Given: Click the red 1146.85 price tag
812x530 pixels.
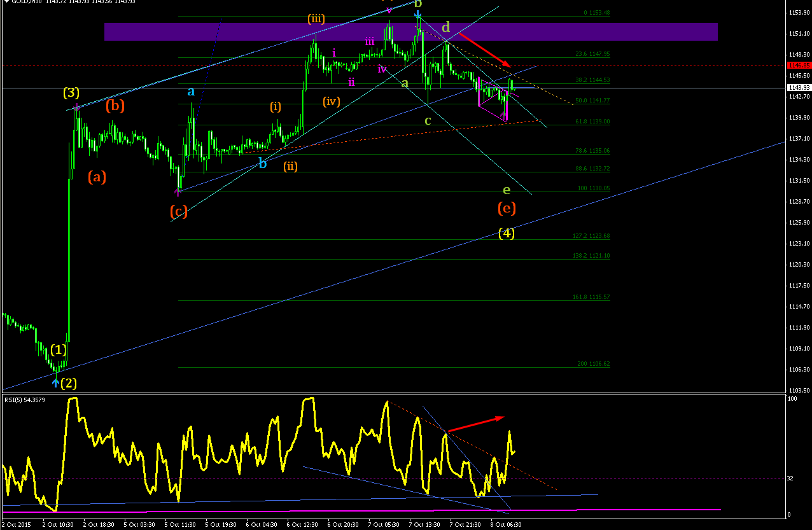Looking at the screenshot, I should tap(799, 66).
